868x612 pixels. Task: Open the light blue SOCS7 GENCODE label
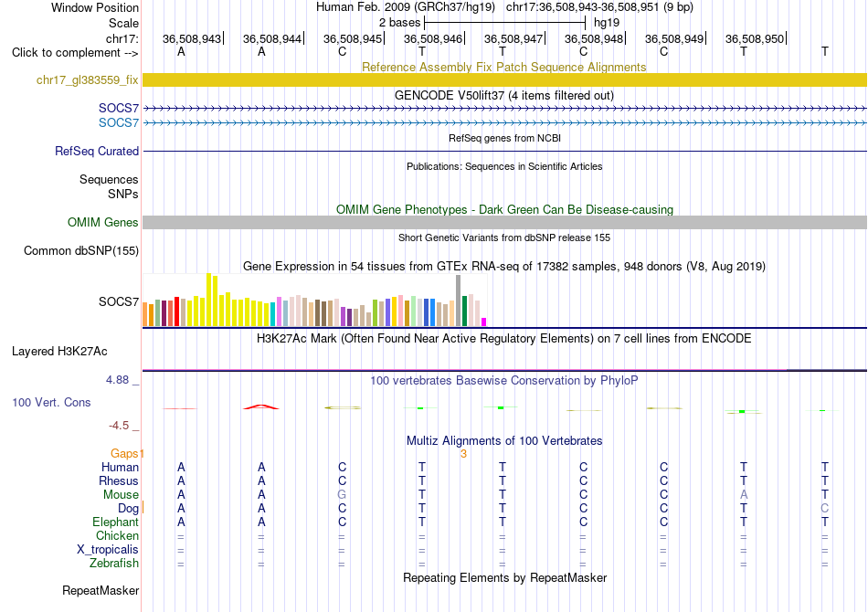tap(119, 122)
